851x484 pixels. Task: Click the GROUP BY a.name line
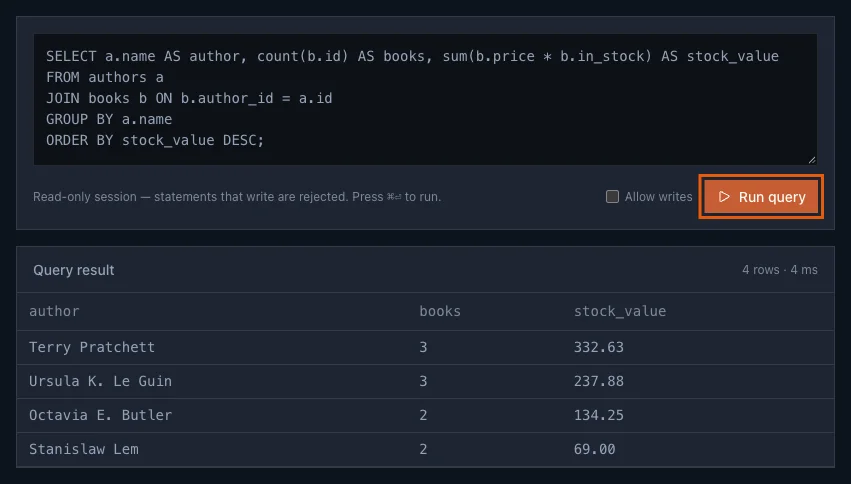tap(109, 119)
